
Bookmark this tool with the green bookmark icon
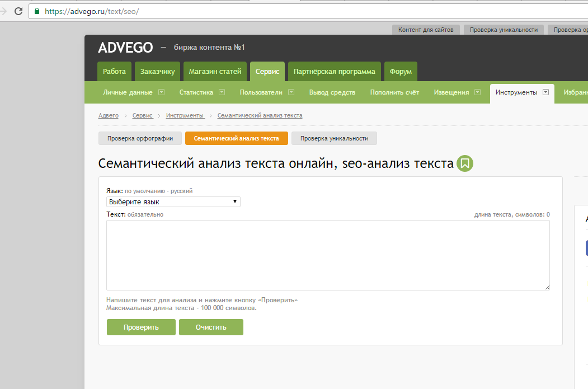pos(464,163)
